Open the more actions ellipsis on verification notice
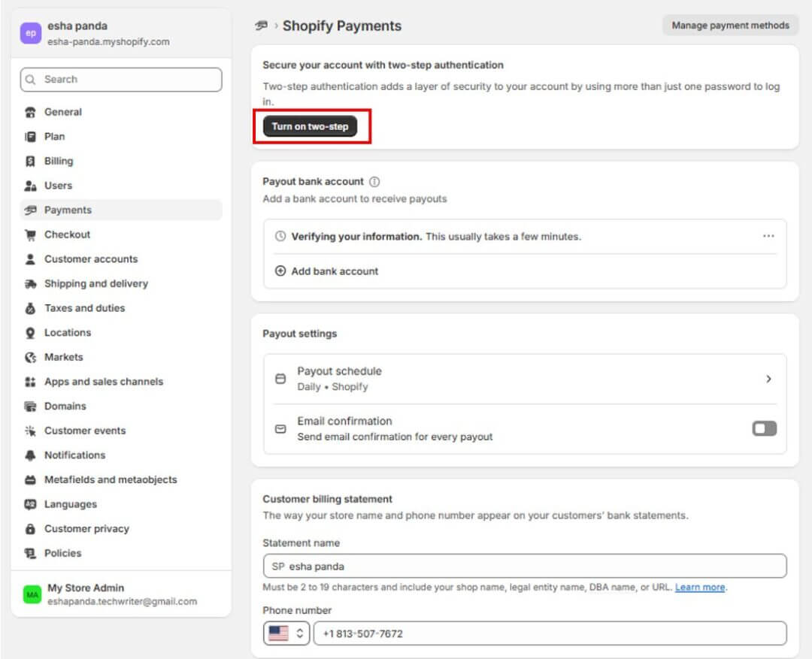 (x=768, y=235)
